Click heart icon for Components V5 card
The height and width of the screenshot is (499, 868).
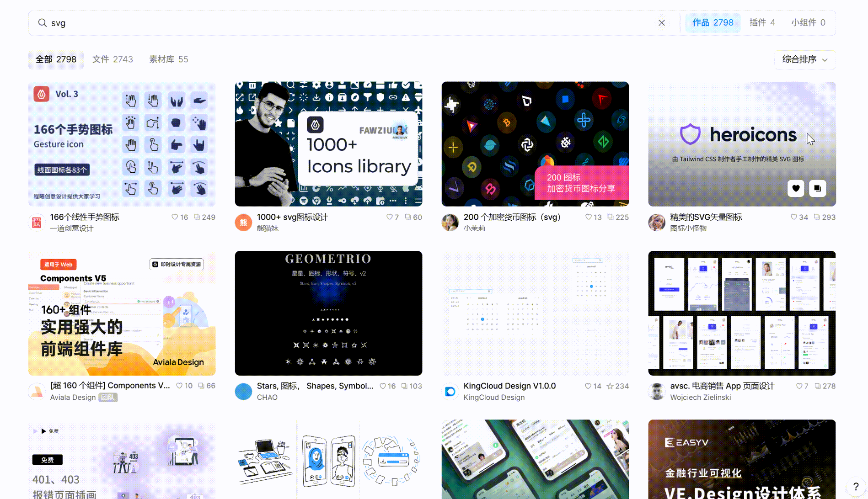(x=179, y=386)
